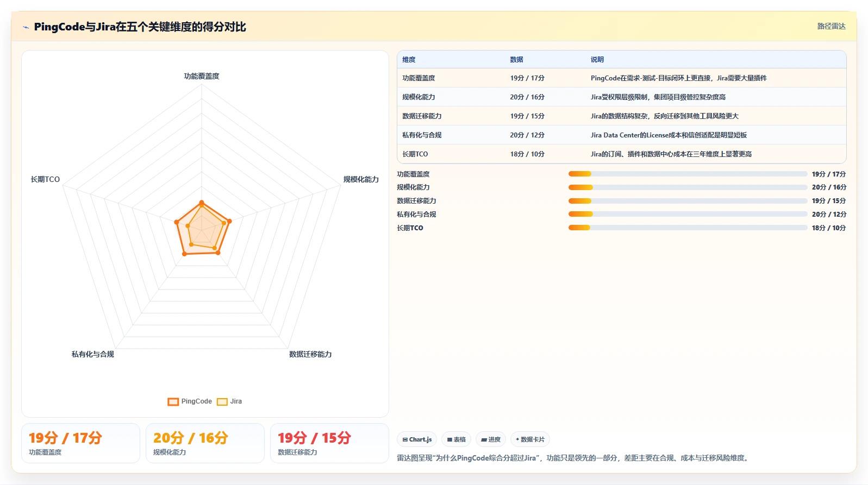Toggle the Jira legend series

(229, 401)
